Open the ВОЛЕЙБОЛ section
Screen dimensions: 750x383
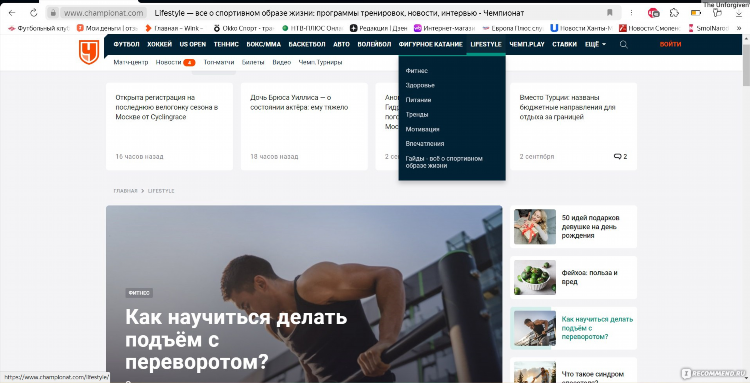[374, 44]
